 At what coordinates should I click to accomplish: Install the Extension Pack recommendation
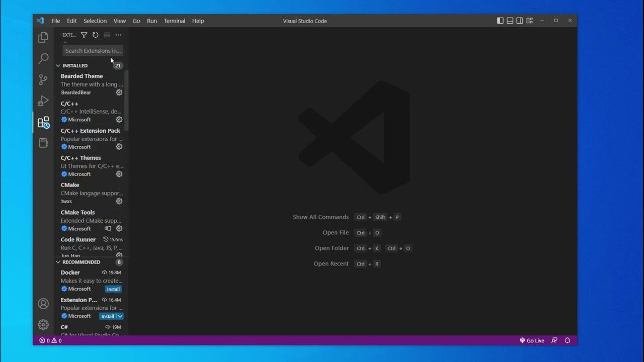coord(108,316)
